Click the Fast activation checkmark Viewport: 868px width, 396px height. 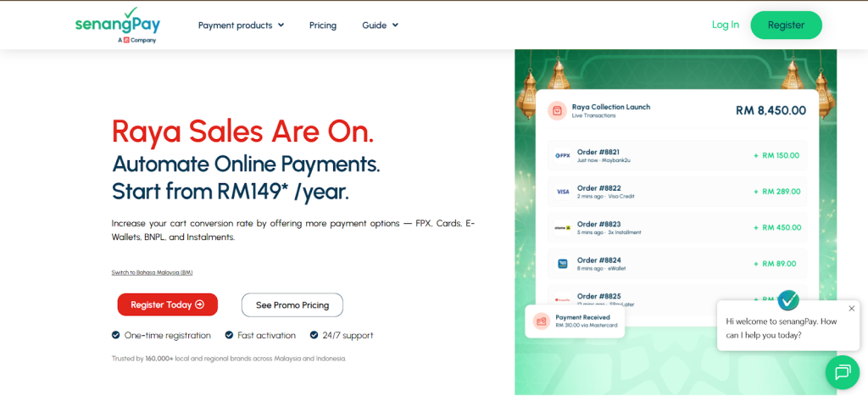click(229, 335)
